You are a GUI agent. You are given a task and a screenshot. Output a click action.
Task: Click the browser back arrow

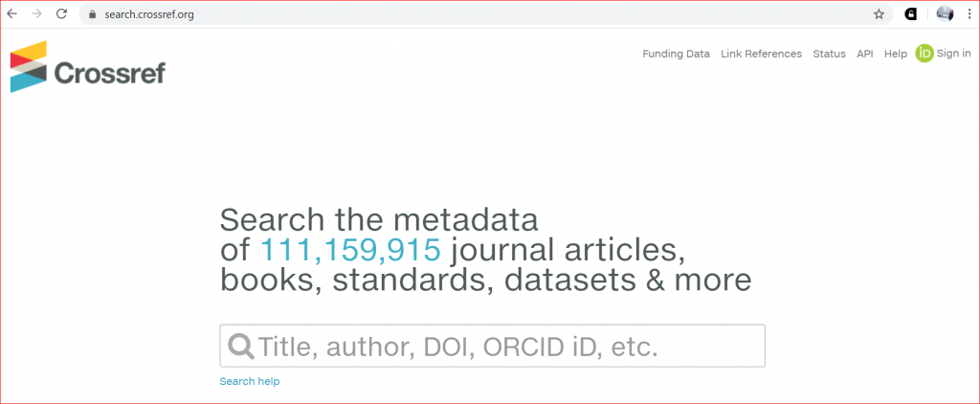(11, 14)
